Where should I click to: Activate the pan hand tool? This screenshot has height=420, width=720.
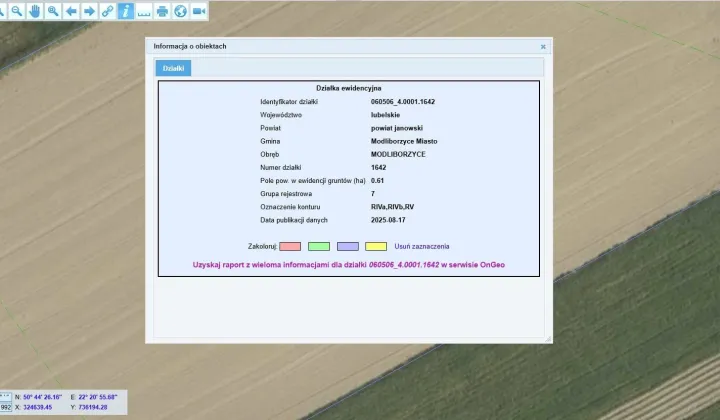pos(35,11)
